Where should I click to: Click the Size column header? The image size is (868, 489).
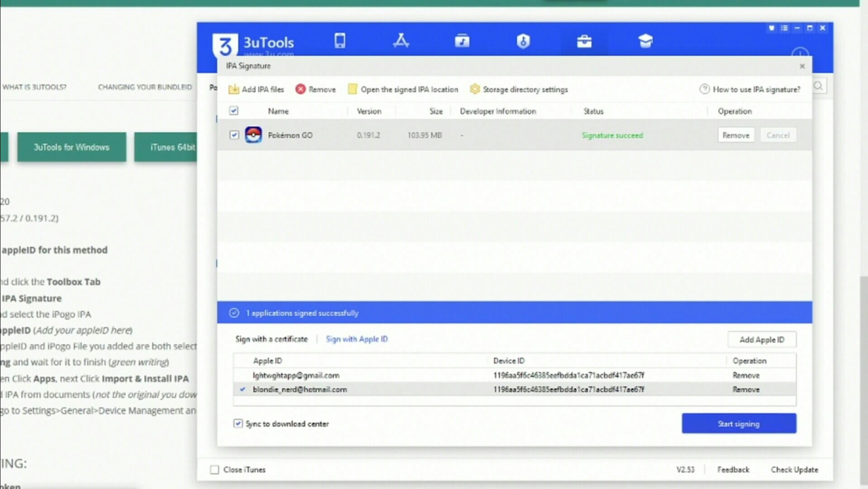[436, 111]
